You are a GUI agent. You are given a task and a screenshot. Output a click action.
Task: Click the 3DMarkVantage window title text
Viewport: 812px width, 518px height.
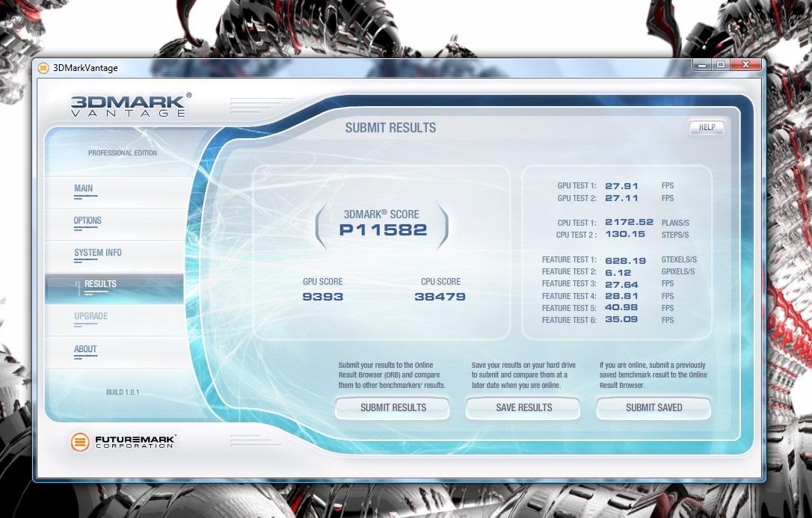click(85, 68)
